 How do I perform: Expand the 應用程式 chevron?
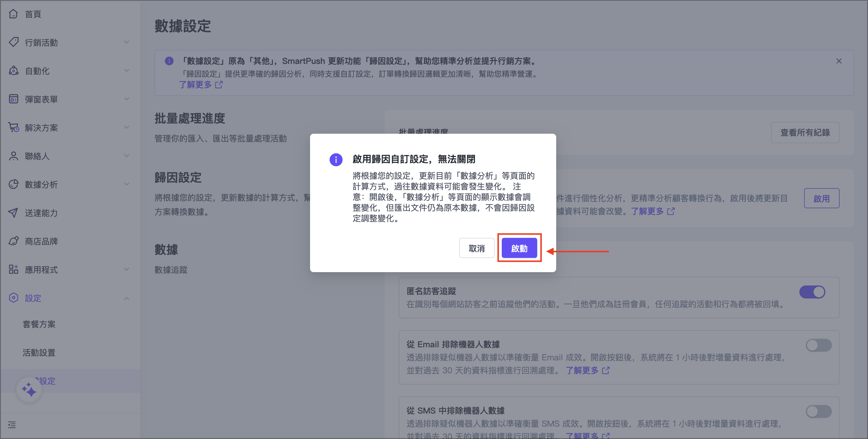126,269
